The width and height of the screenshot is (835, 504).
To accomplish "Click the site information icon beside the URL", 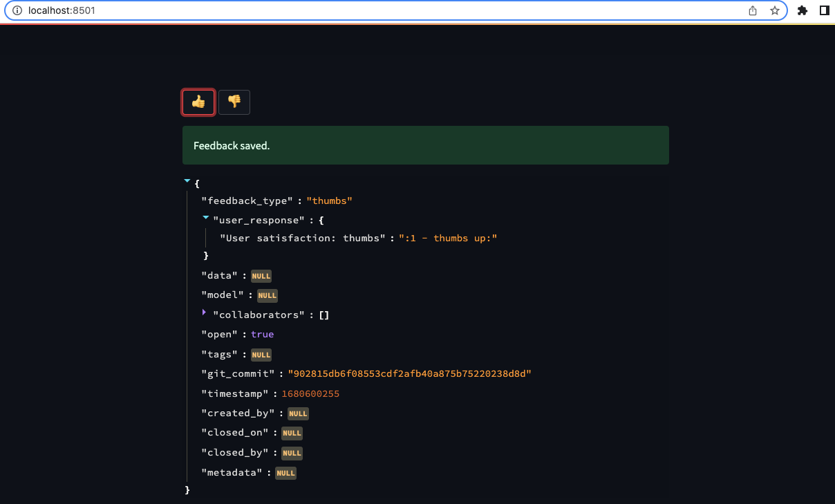I will click(17, 10).
